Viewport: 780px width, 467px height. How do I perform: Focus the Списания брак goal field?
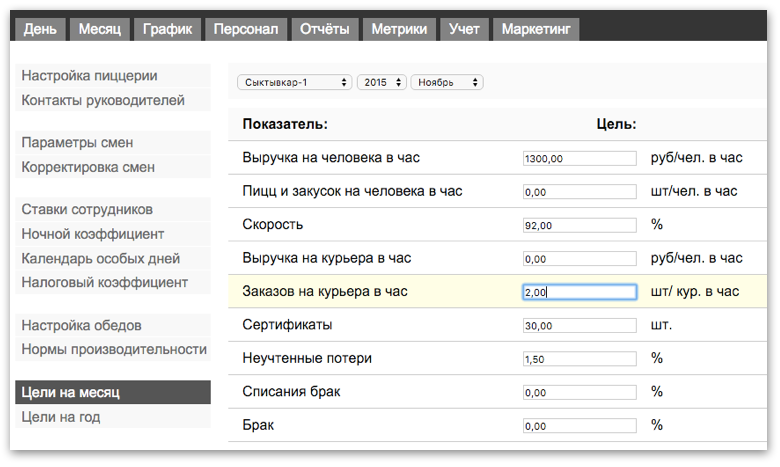pyautogui.click(x=580, y=392)
